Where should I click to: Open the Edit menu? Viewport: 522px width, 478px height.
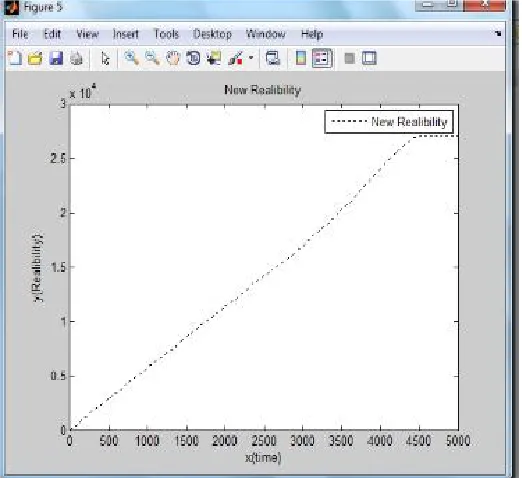(52, 34)
